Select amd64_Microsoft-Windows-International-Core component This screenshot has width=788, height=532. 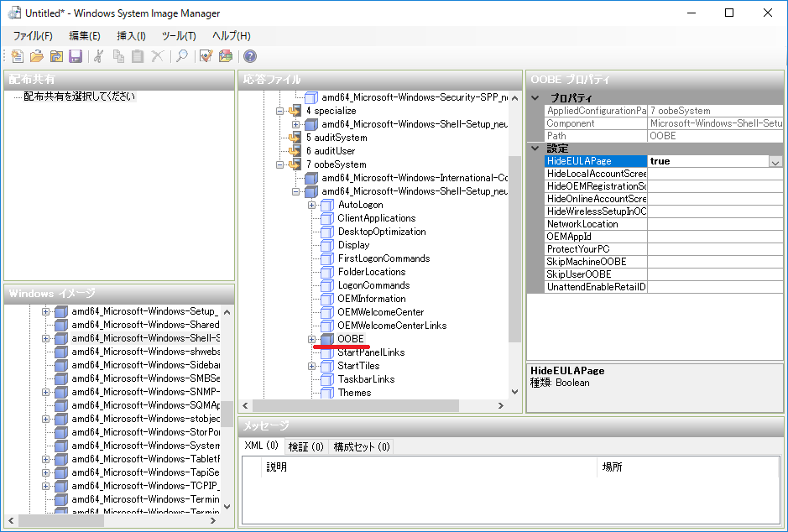[x=415, y=178]
